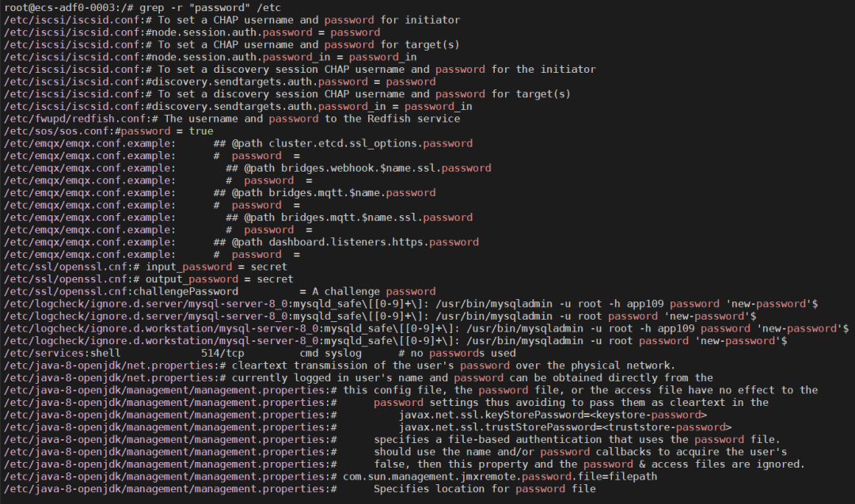
Task: Click 'bridges.webhook.$name.ssl.password' path text
Action: 386,168
